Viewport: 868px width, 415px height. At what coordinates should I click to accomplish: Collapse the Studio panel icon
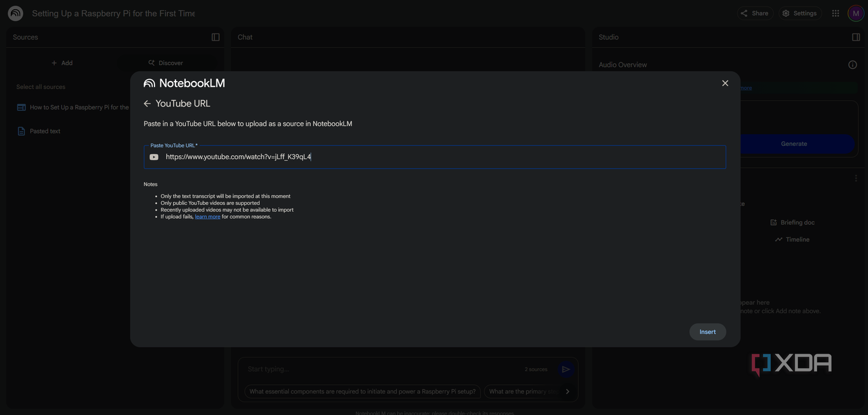[x=856, y=37]
